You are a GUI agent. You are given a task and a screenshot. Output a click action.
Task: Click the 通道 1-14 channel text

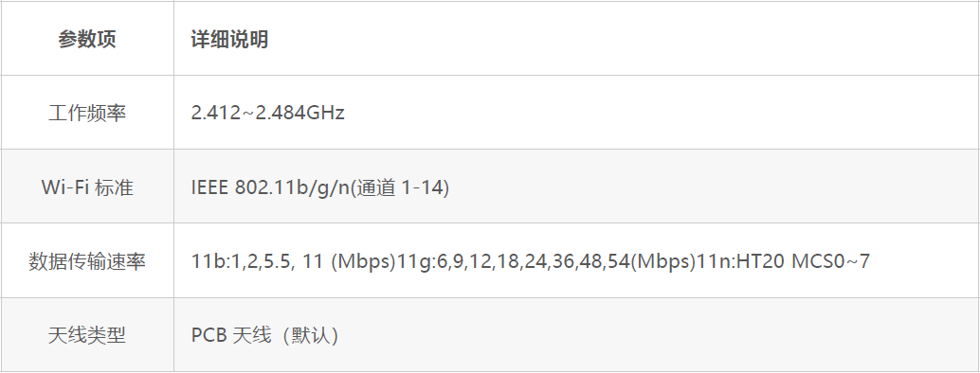400,187
